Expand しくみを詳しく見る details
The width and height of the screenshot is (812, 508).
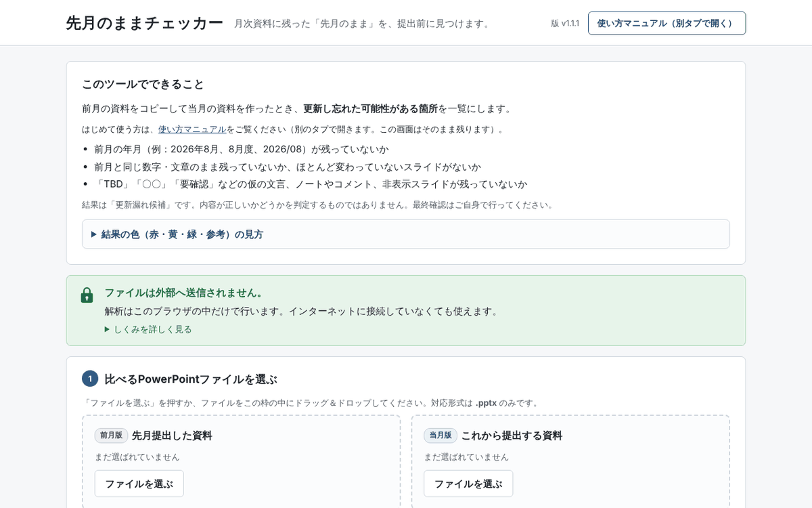[148, 329]
